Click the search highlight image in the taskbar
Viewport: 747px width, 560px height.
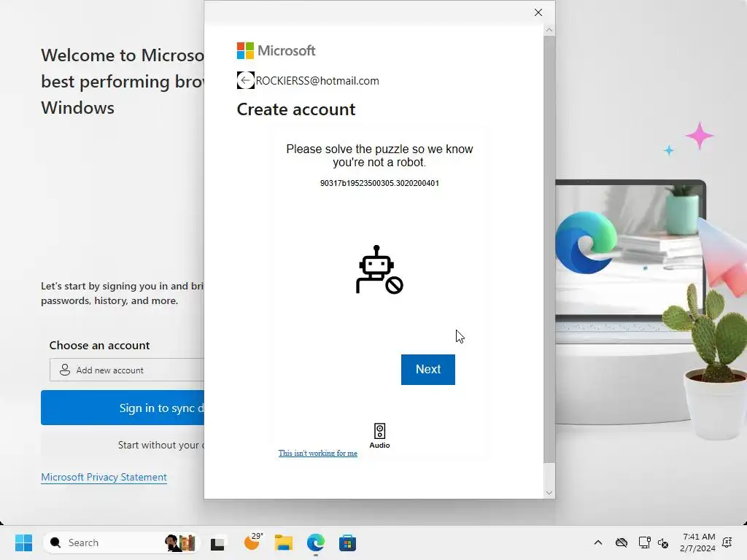coord(180,542)
